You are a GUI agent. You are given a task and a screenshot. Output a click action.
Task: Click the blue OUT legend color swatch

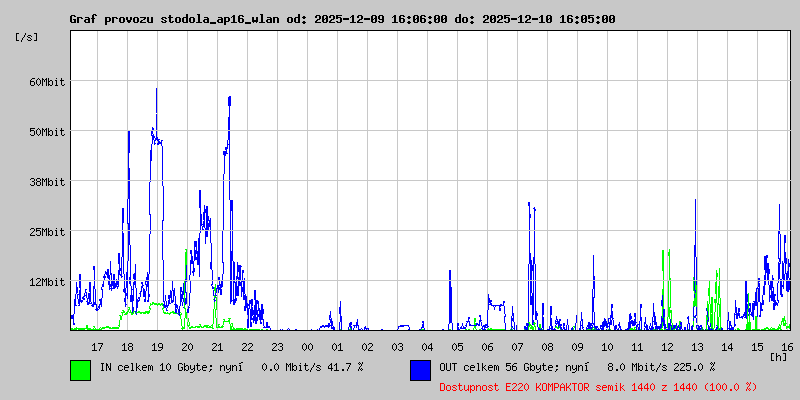(420, 370)
